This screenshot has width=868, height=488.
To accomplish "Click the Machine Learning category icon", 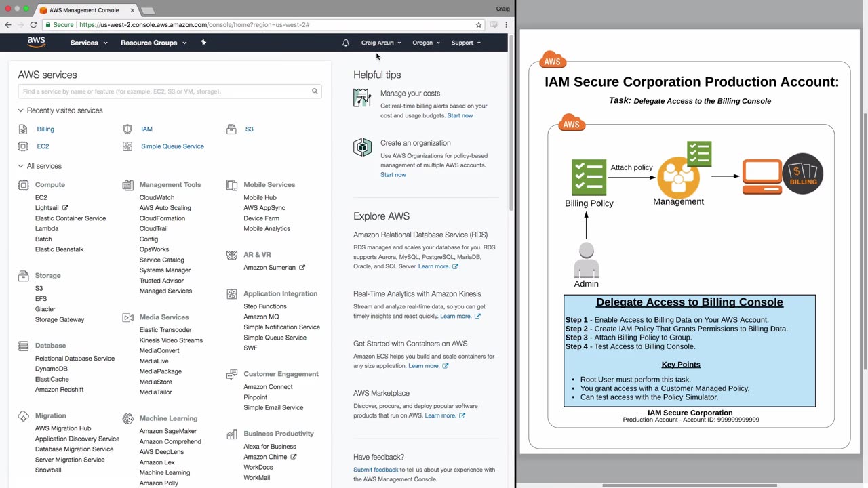I will pos(127,419).
